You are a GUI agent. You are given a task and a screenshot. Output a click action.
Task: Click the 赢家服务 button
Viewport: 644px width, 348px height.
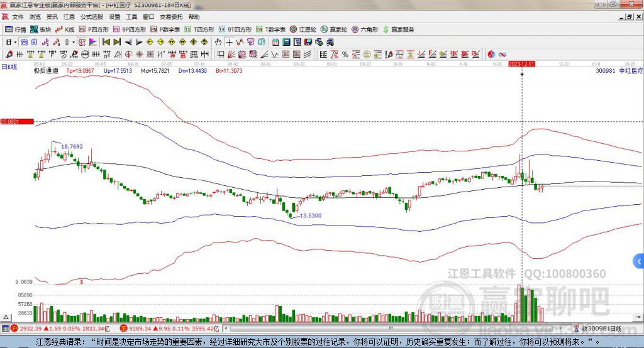(399, 30)
